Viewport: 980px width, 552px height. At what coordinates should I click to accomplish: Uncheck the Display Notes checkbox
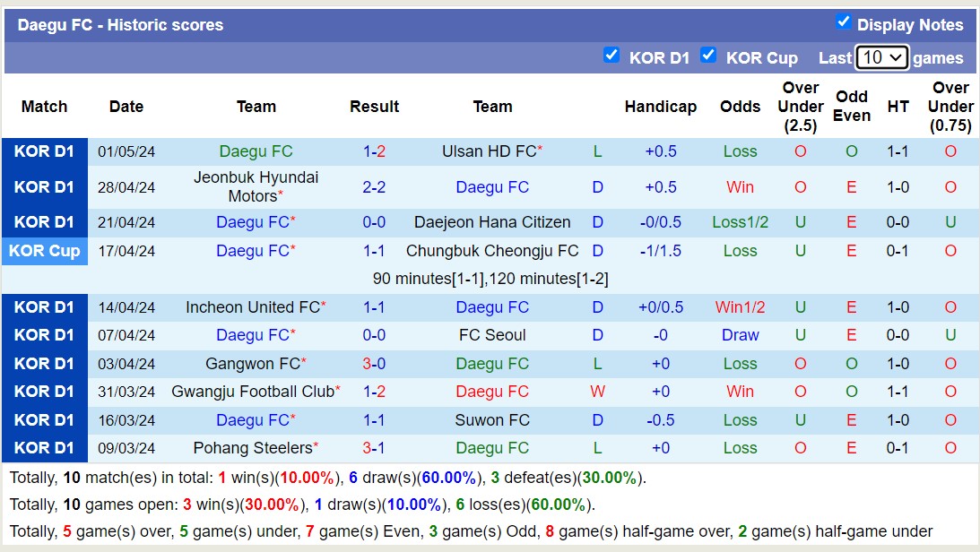[844, 22]
